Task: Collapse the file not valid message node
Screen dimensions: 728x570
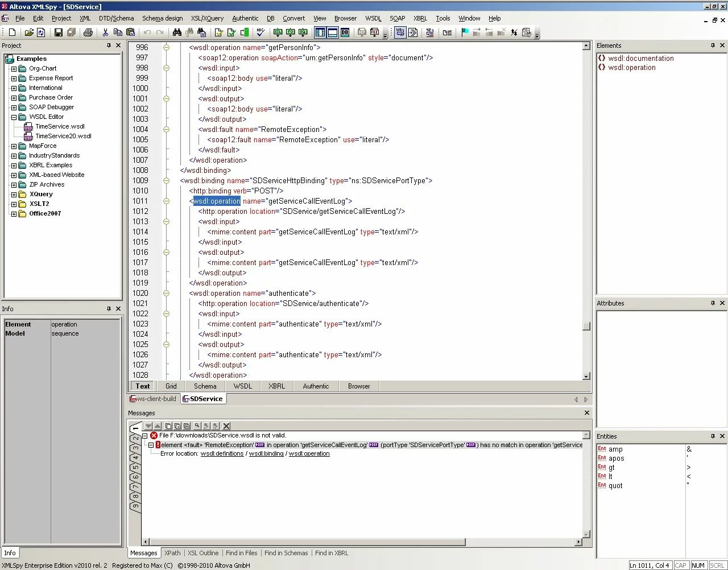Action: point(145,436)
